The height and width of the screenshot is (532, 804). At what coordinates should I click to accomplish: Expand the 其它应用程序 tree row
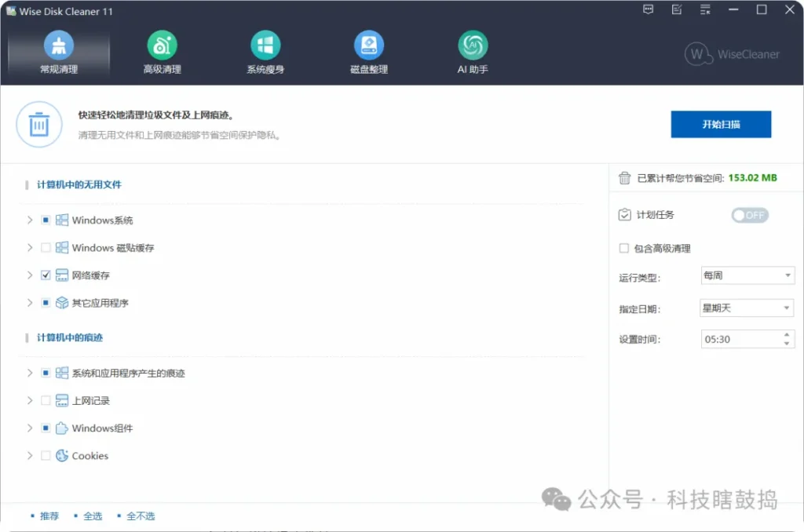(30, 303)
